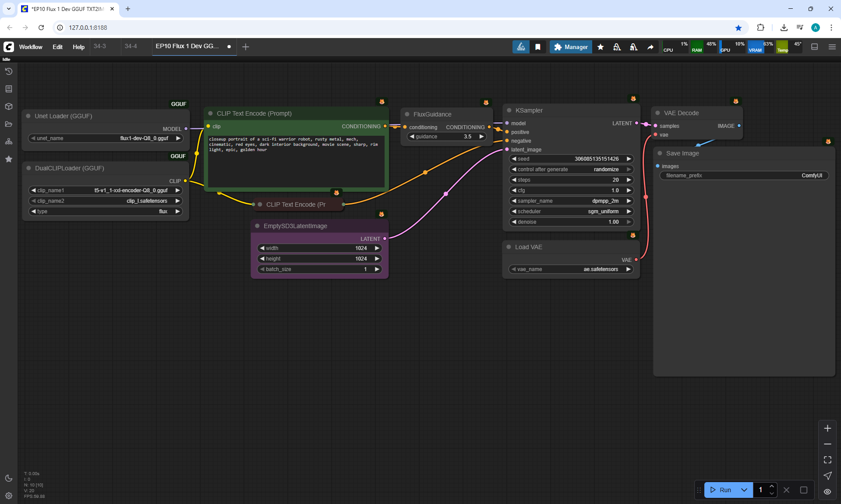Open the workflows folder sidebar icon
This screenshot has width=841, height=504.
pos(9,124)
